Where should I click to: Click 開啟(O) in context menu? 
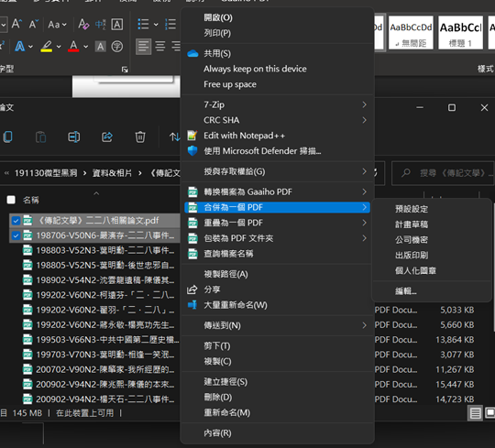277,17
